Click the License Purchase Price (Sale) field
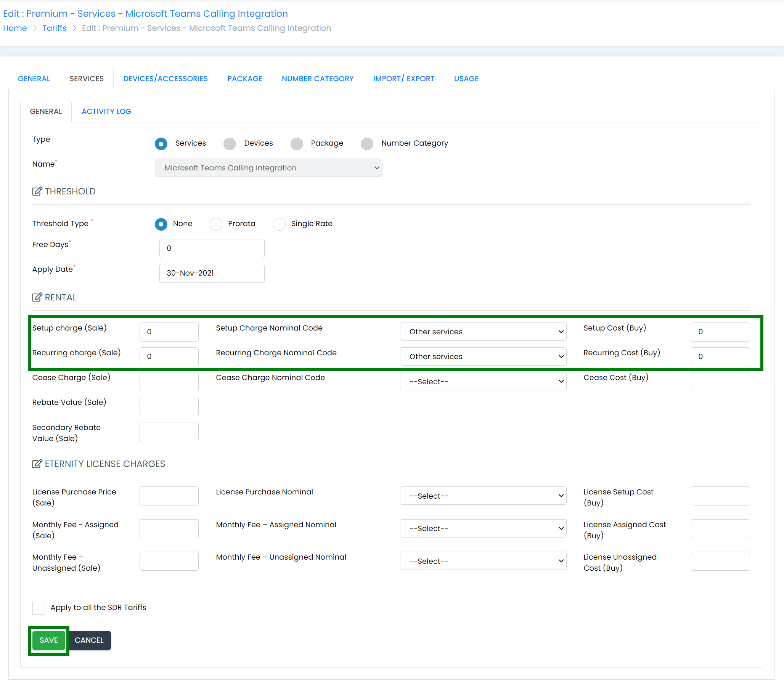 [169, 496]
